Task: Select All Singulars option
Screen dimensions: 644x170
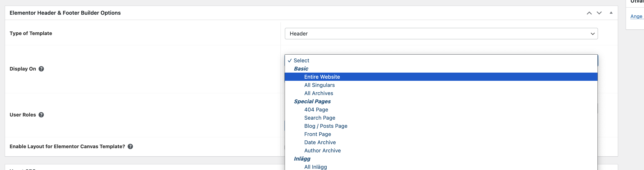Action: click(319, 85)
